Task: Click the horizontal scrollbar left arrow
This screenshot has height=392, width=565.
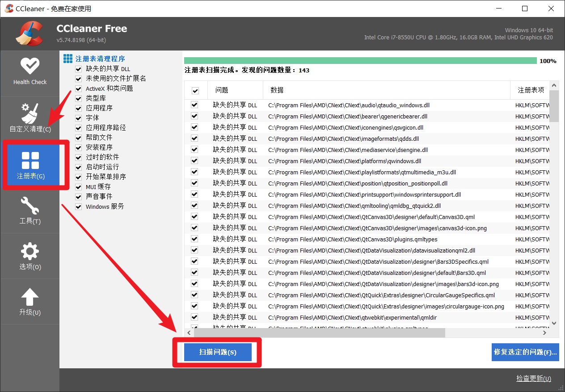Action: pyautogui.click(x=189, y=333)
